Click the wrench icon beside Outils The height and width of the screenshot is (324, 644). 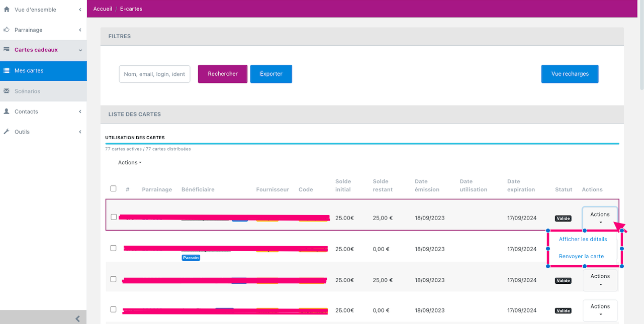coord(7,132)
